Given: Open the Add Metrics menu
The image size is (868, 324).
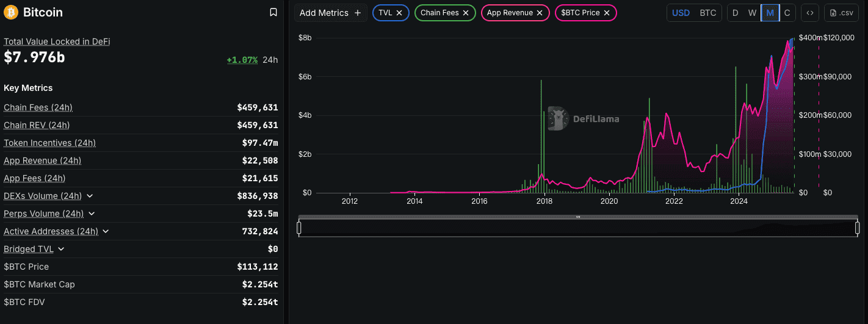Looking at the screenshot, I should click(331, 12).
